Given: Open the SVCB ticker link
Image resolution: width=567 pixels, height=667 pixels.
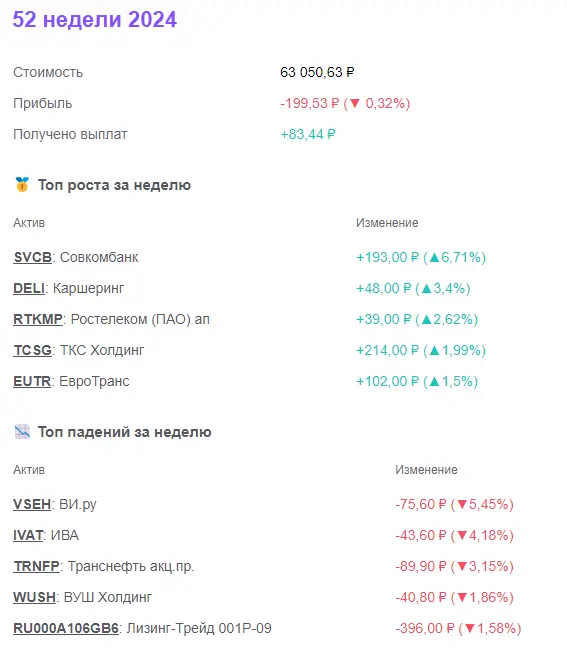Looking at the screenshot, I should (33, 257).
